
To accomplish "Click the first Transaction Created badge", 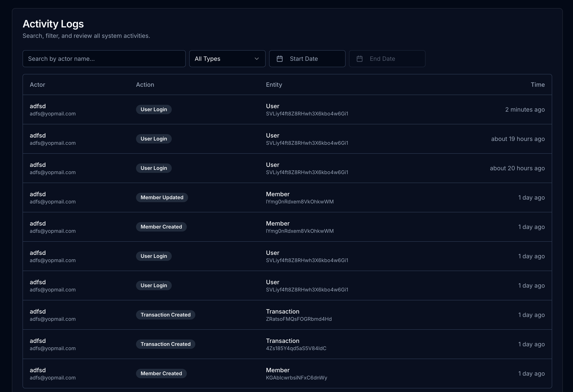I will (x=165, y=315).
